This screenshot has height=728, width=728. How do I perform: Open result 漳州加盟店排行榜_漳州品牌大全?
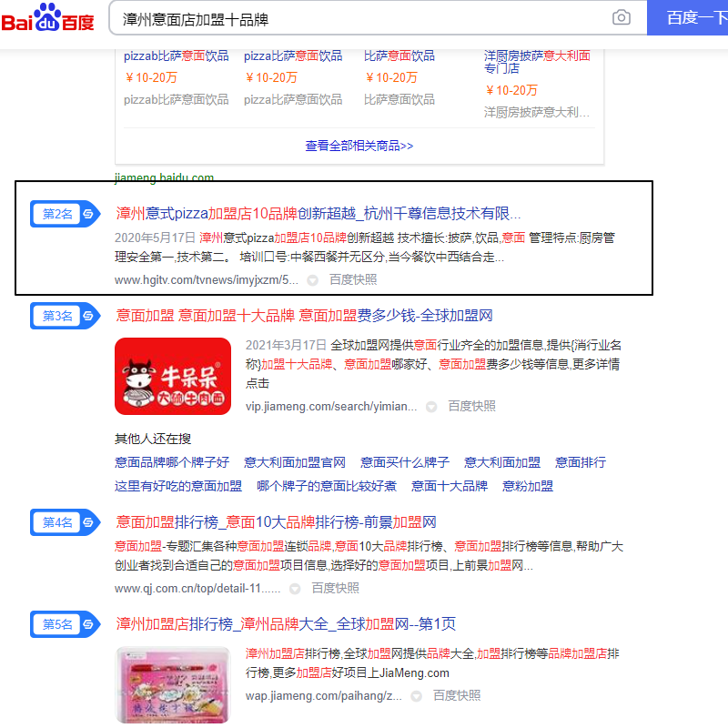pyautogui.click(x=286, y=624)
